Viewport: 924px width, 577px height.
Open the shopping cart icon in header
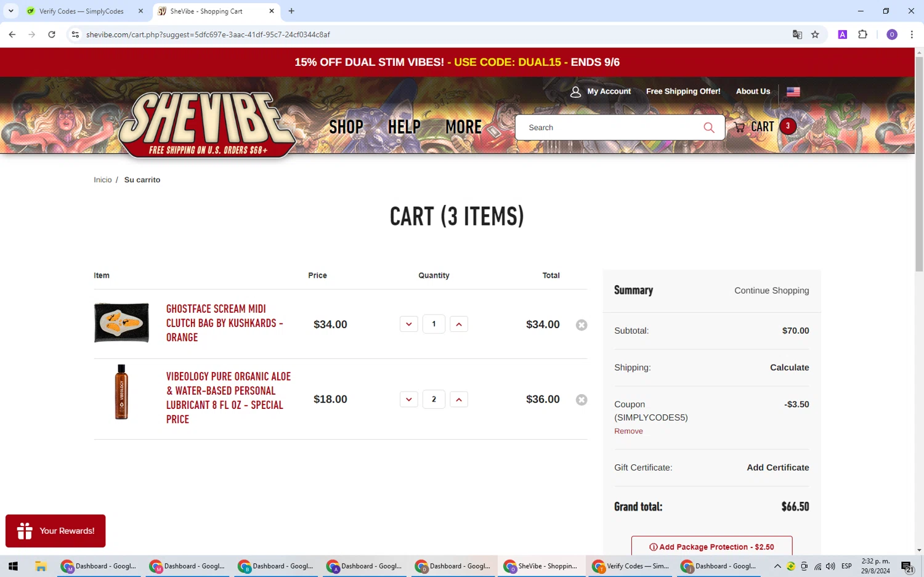click(x=739, y=127)
